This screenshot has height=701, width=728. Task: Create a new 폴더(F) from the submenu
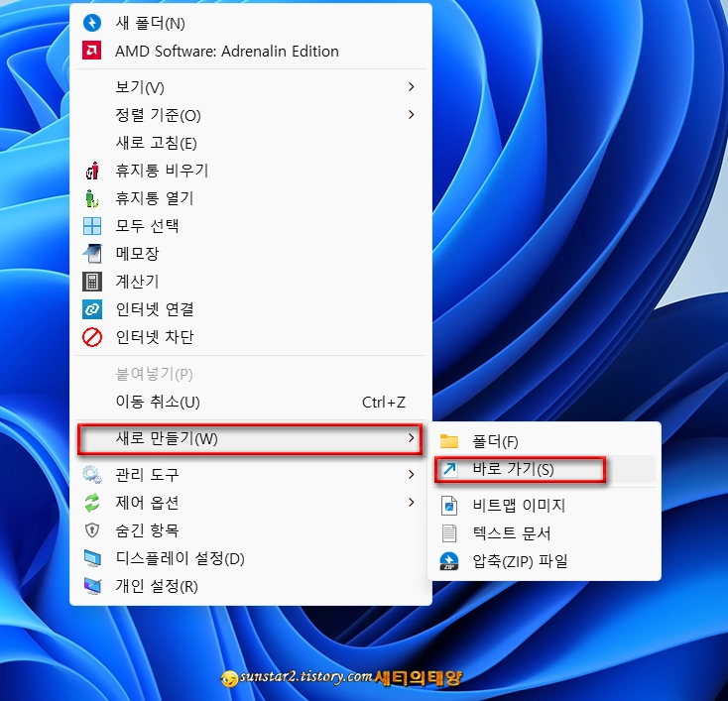[545, 441]
